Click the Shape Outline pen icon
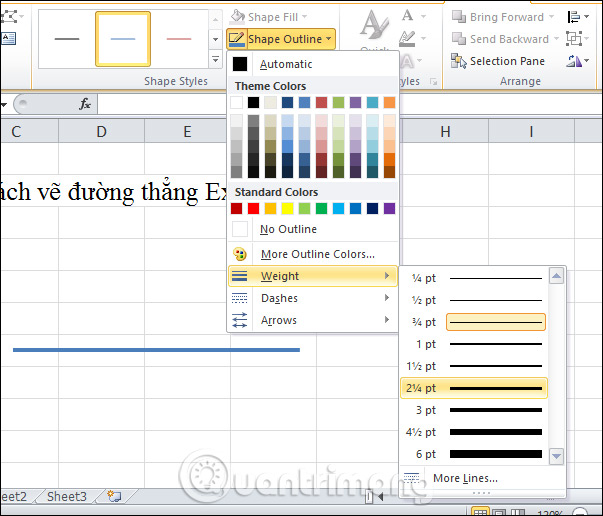 point(237,39)
